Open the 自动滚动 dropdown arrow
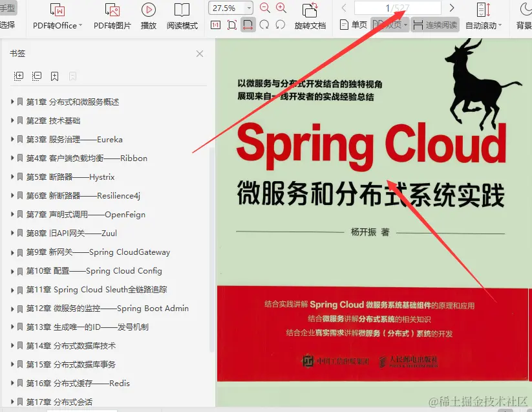Image resolution: width=532 pixels, height=412 pixels. (500, 25)
